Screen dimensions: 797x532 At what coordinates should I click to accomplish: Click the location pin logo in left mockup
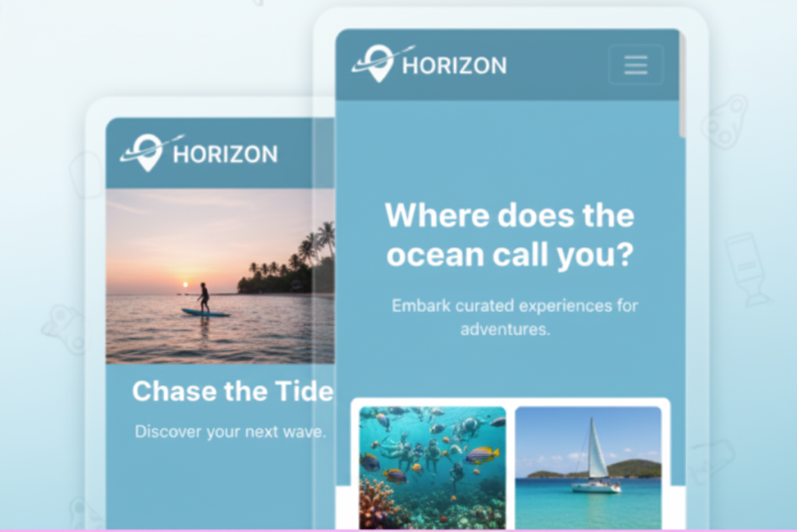click(147, 152)
